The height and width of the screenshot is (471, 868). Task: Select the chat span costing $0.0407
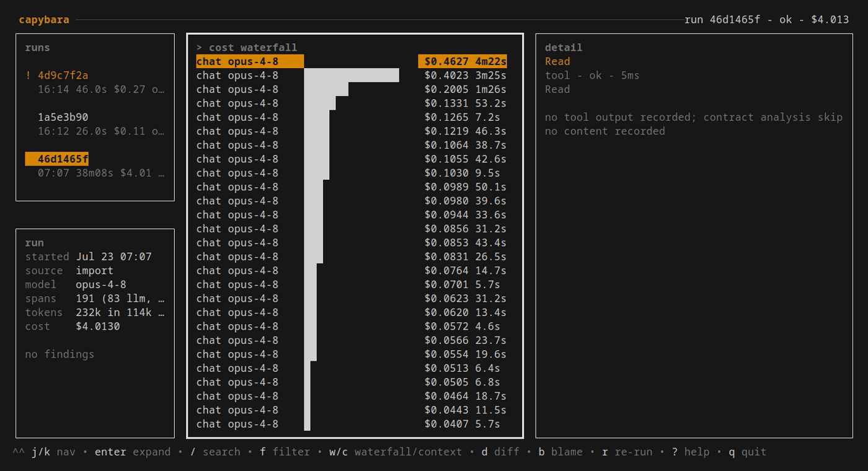coord(352,424)
